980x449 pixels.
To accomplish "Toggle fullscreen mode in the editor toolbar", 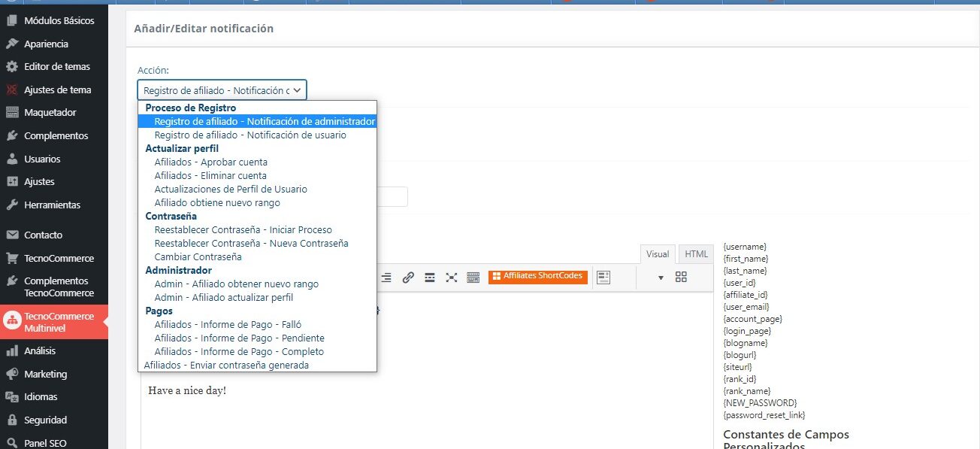I will tap(452, 278).
